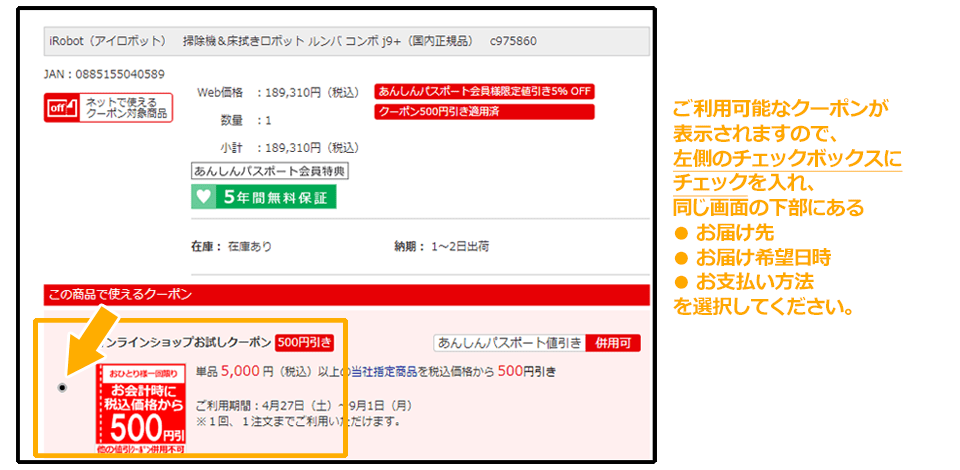960x470 pixels.
Task: Open the 当社指定商品 link
Action: (x=384, y=371)
